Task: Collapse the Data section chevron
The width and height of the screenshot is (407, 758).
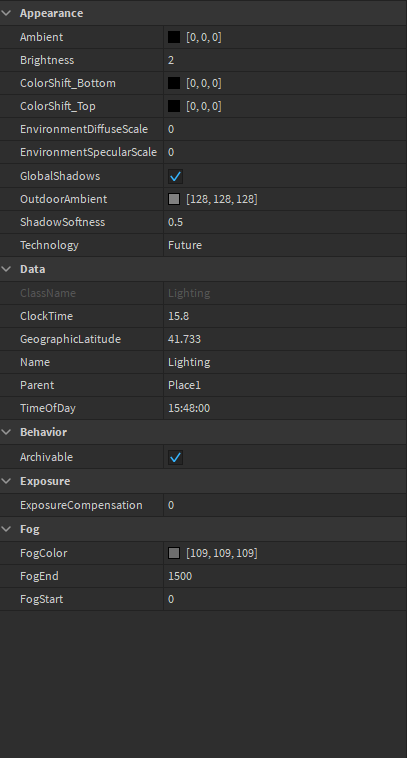Action: [6, 269]
